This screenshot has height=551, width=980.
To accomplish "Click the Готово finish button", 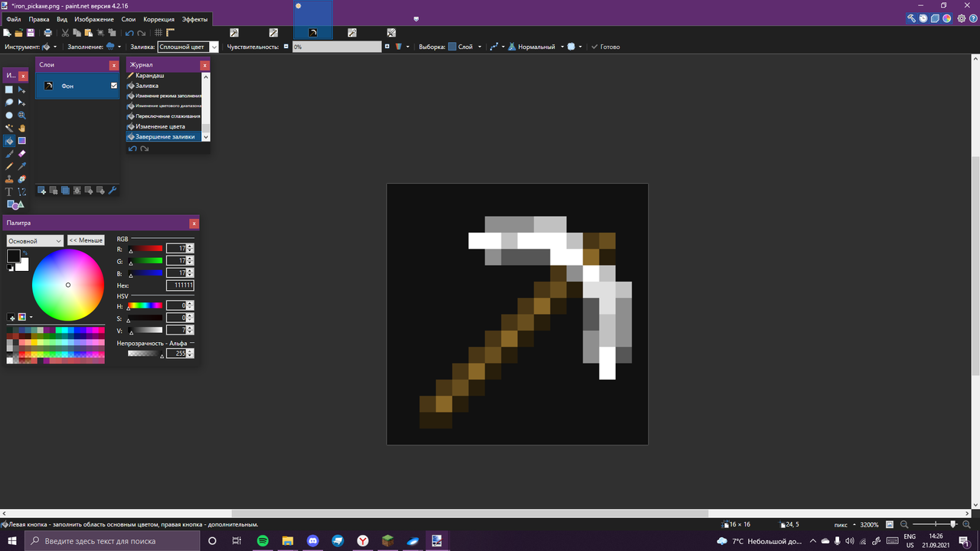I will tap(606, 47).
